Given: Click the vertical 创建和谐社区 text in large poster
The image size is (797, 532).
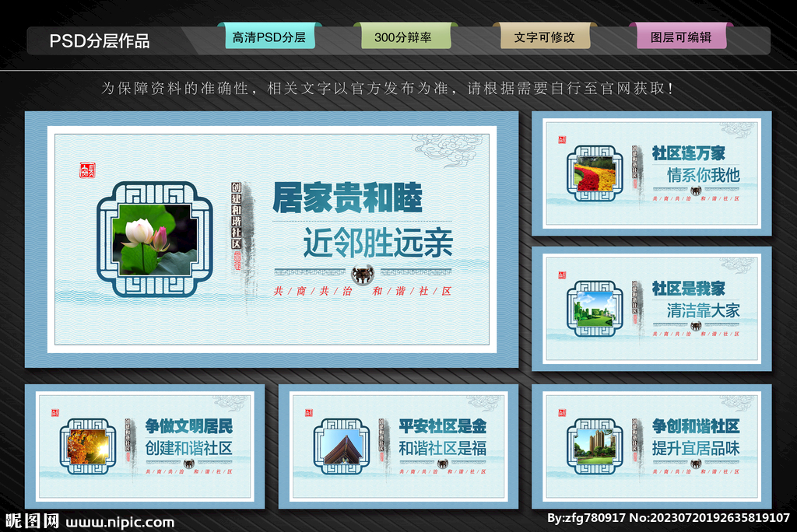Looking at the screenshot, I should (237, 216).
